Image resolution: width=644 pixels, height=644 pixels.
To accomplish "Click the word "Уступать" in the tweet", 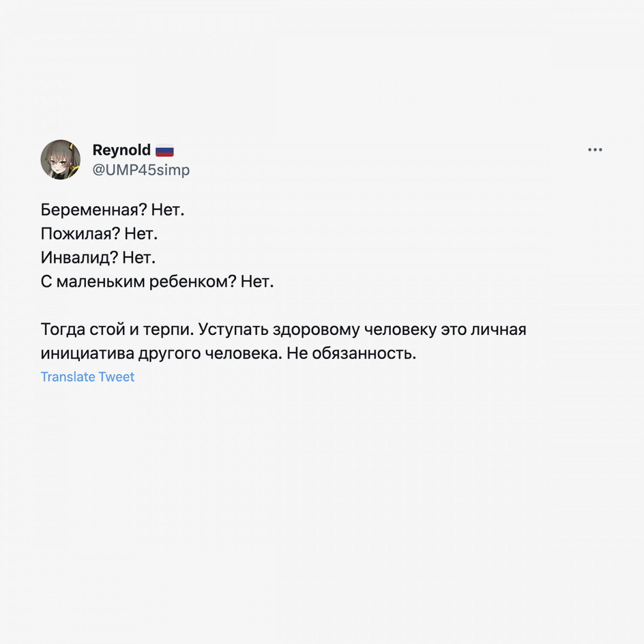I will pyautogui.click(x=234, y=330).
